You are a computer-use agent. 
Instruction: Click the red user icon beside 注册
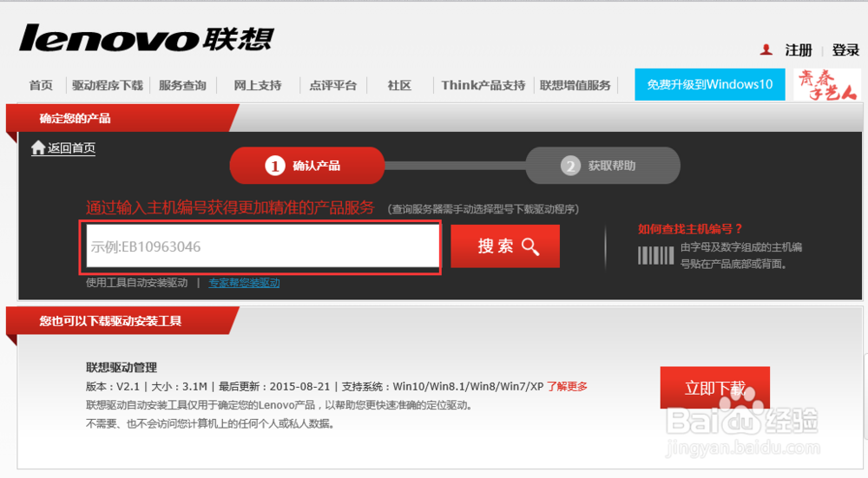pos(766,49)
